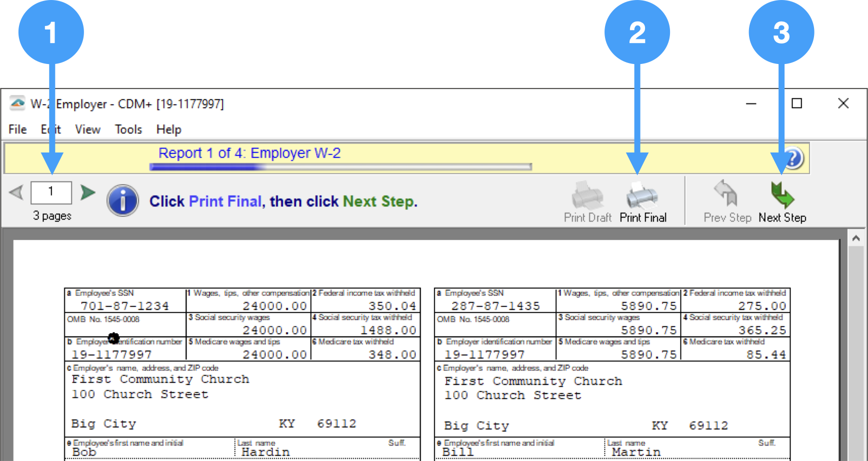Screen dimensions: 868x461
Task: Click inside the page number field
Action: pyautogui.click(x=51, y=193)
